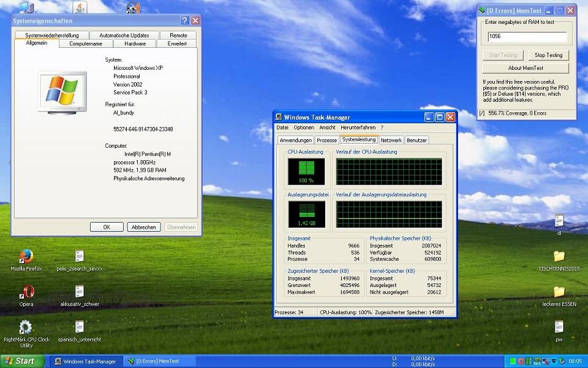The image size is (588, 368).
Task: Click the Task-Manager title bar icon
Action: click(279, 117)
